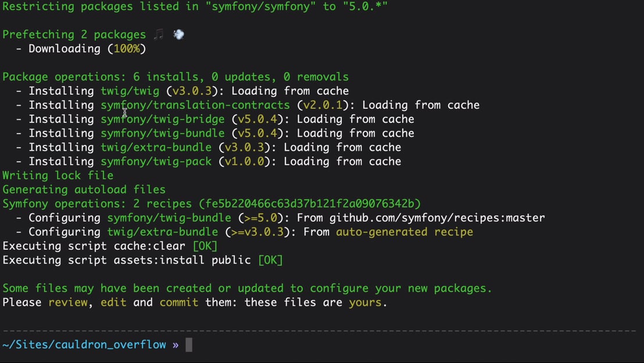Click the wind puff emoji icon
The width and height of the screenshot is (644, 363).
tap(179, 35)
